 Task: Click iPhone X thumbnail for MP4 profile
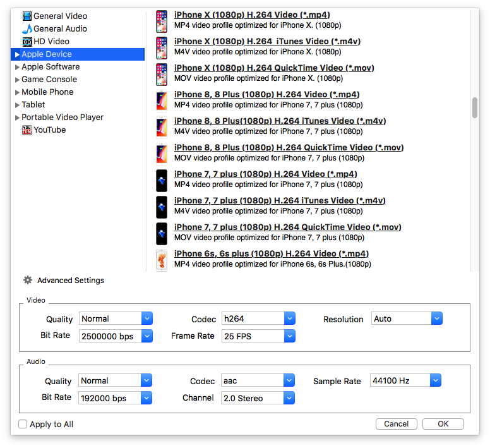click(x=162, y=21)
